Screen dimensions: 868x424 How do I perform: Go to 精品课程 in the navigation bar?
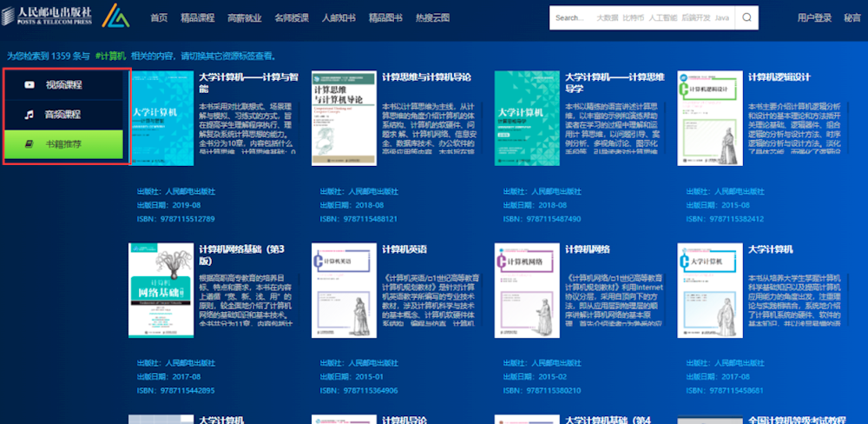[198, 17]
